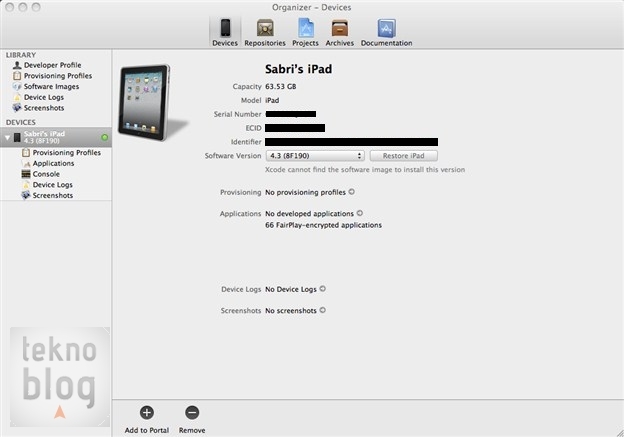Image resolution: width=624 pixels, height=437 pixels.
Task: Open Console under Sabri's iPad
Action: click(40, 174)
